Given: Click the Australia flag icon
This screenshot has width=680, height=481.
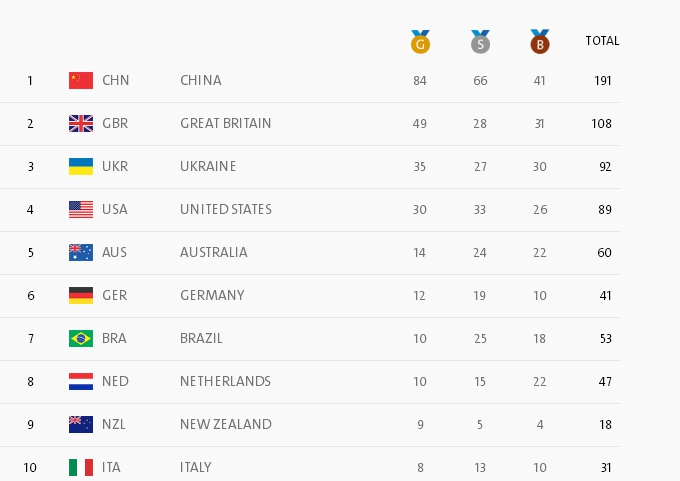Looking at the screenshot, I should tap(81, 252).
